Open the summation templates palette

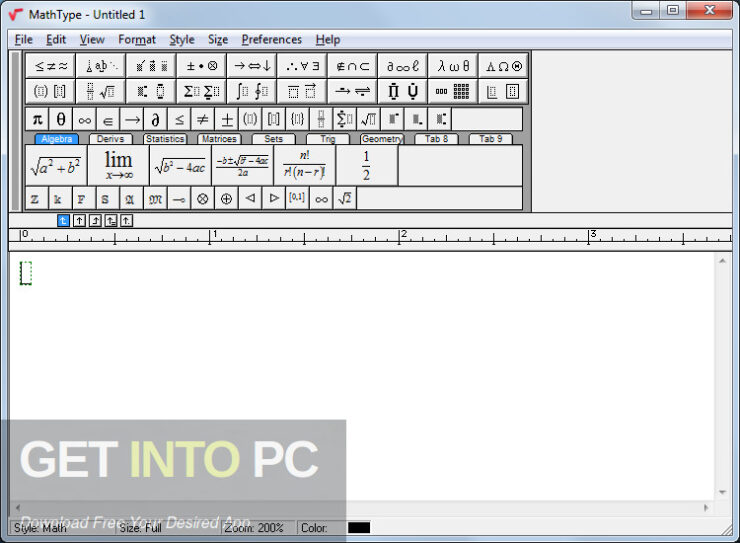pyautogui.click(x=202, y=91)
